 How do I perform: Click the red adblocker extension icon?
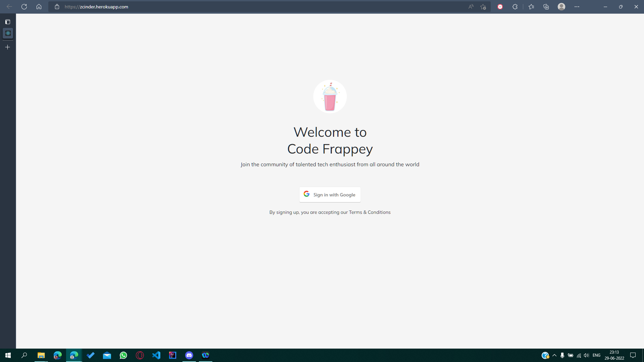pos(500,6)
